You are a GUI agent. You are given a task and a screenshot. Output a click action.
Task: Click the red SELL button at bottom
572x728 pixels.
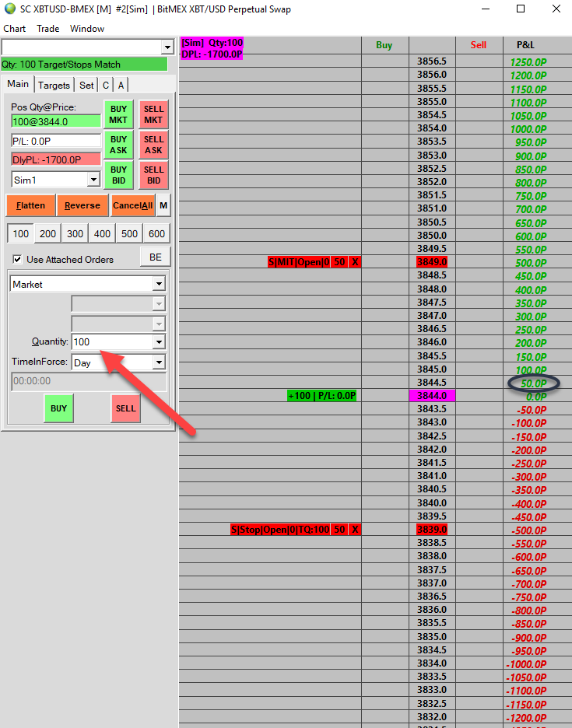click(125, 408)
